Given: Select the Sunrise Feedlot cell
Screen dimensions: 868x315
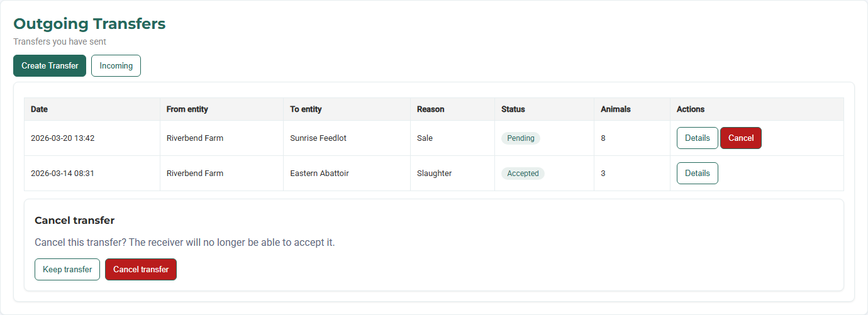Looking at the screenshot, I should [x=318, y=138].
